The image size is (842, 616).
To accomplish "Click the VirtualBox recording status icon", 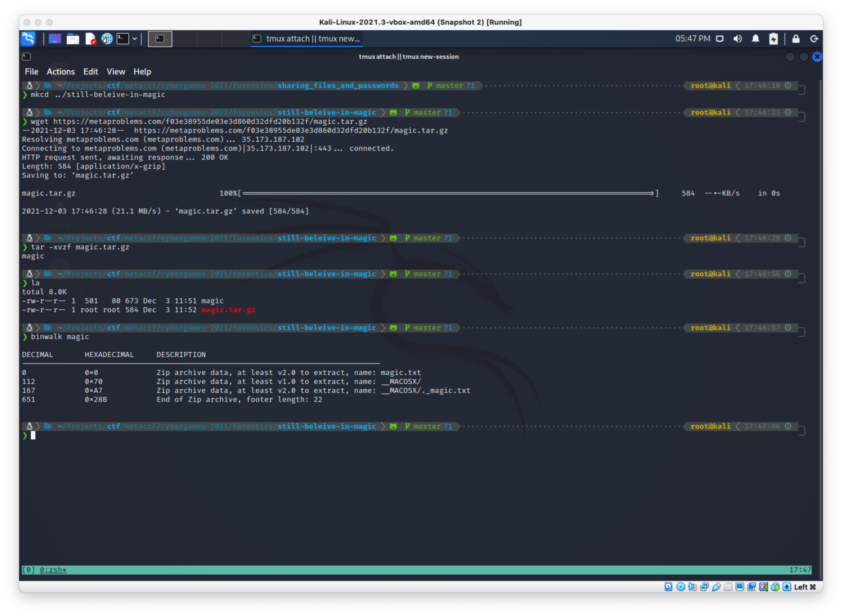I will tap(751, 587).
